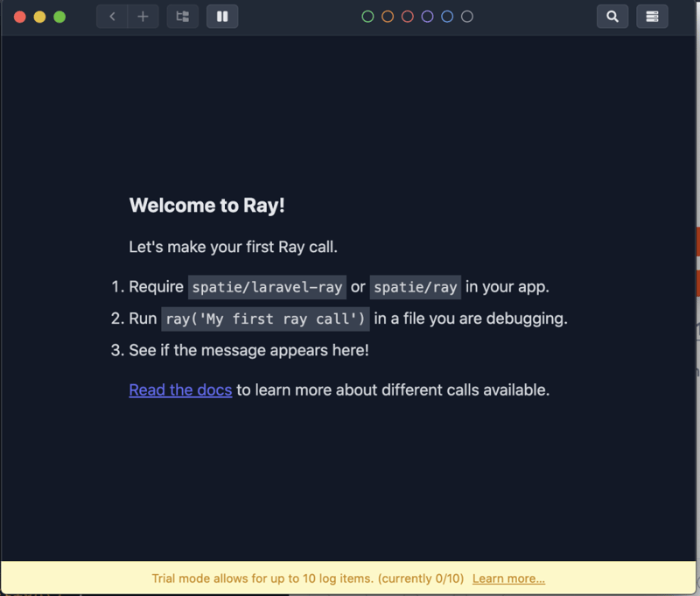
Task: Filter by the blue color circle
Action: click(447, 17)
